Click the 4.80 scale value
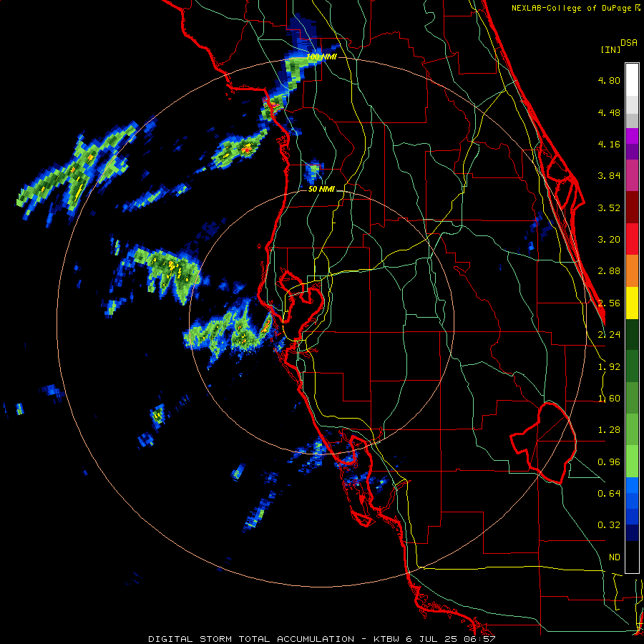 (609, 80)
